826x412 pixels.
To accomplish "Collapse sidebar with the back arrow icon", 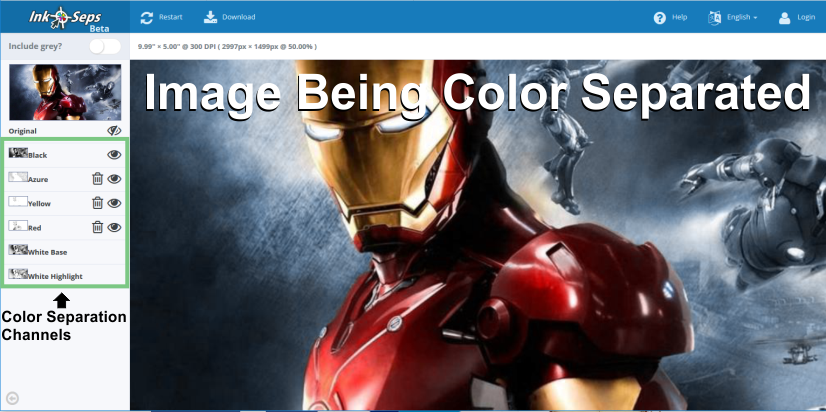I will [12, 399].
